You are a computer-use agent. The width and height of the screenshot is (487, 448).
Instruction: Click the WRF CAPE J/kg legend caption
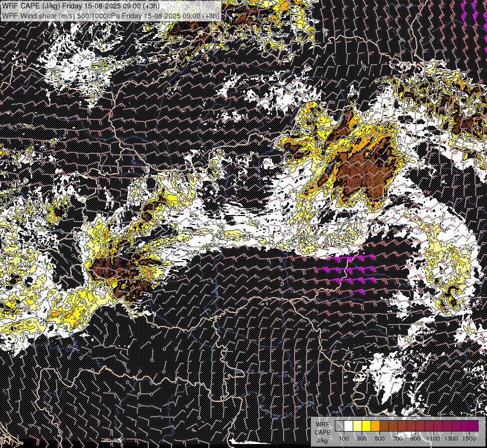click(323, 433)
